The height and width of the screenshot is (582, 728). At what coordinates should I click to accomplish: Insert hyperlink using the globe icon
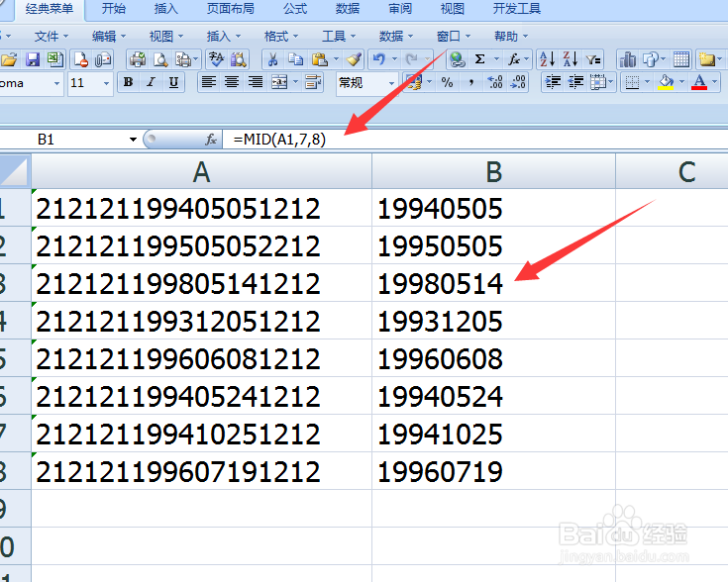click(x=458, y=59)
